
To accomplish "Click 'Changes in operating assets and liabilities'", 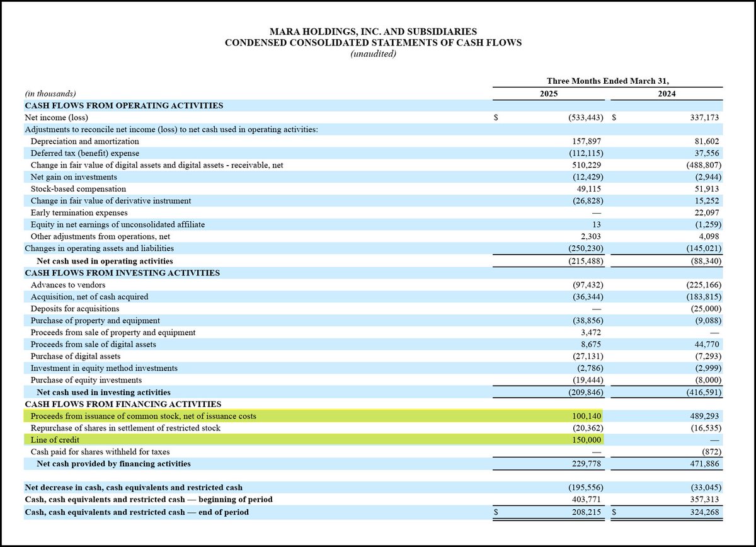I will (x=99, y=249).
